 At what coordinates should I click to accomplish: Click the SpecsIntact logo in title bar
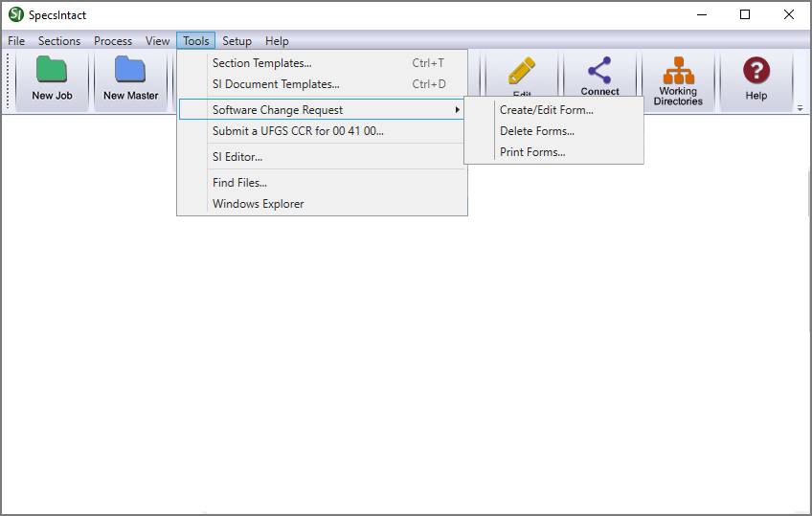pyautogui.click(x=16, y=14)
